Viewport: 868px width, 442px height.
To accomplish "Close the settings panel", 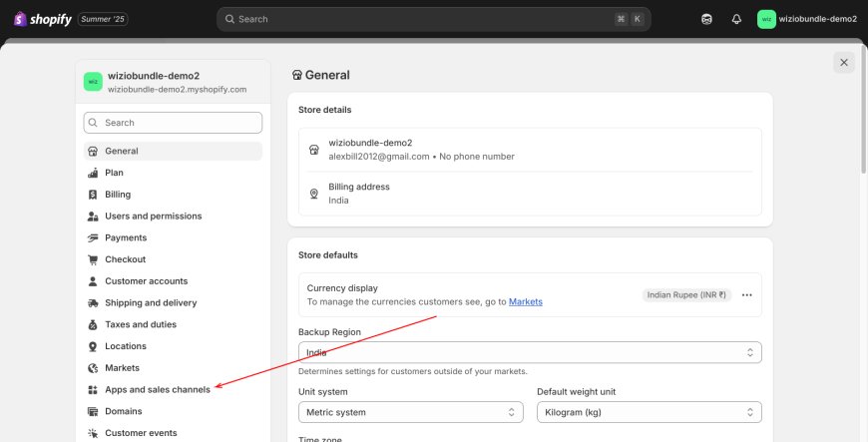I will click(x=844, y=63).
